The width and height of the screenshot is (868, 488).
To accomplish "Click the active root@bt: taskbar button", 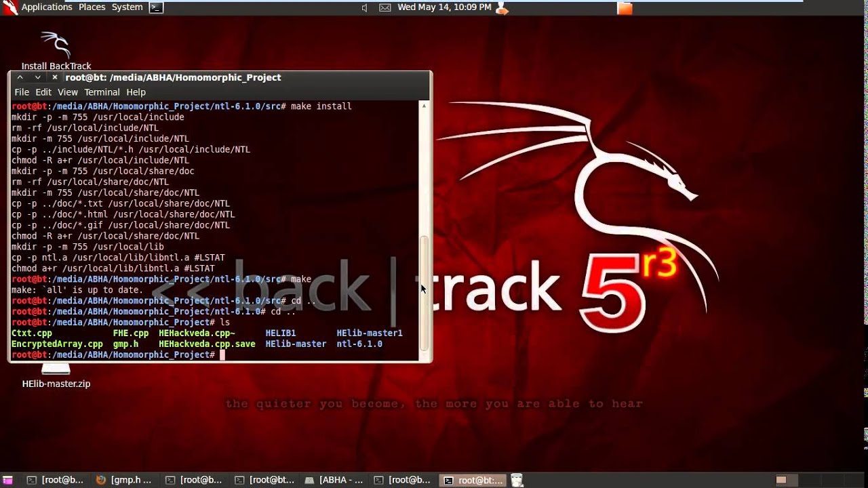I will pos(473,480).
